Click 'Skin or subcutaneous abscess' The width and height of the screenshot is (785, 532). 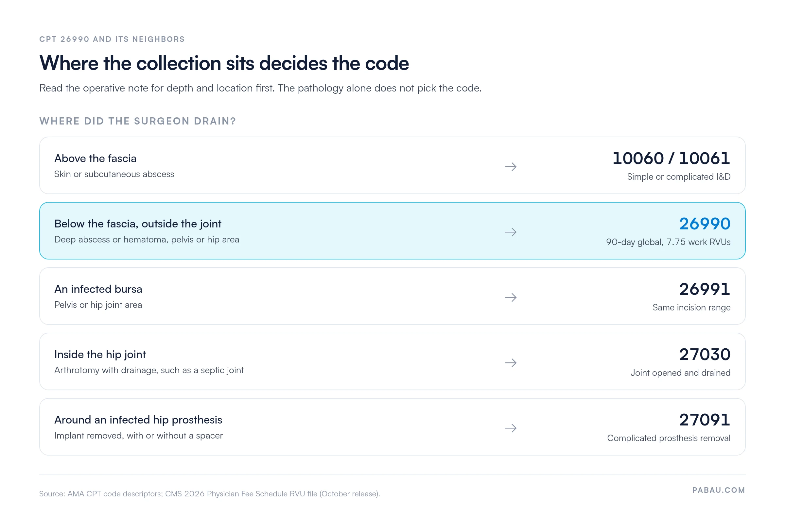114,174
